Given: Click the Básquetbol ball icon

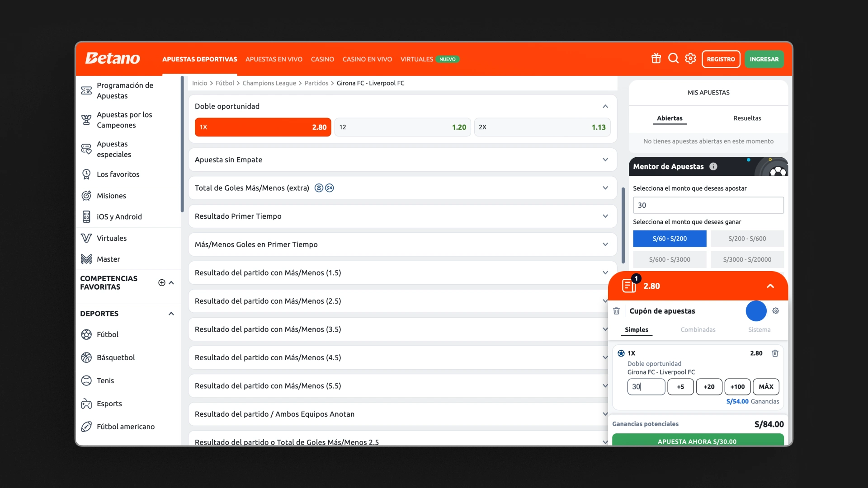Looking at the screenshot, I should [x=86, y=357].
